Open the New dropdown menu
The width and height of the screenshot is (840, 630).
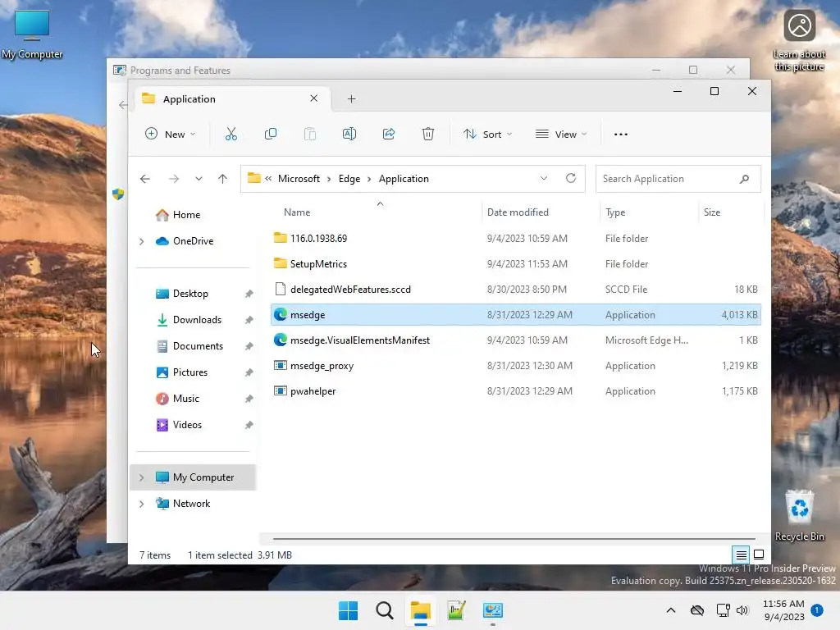(x=171, y=134)
